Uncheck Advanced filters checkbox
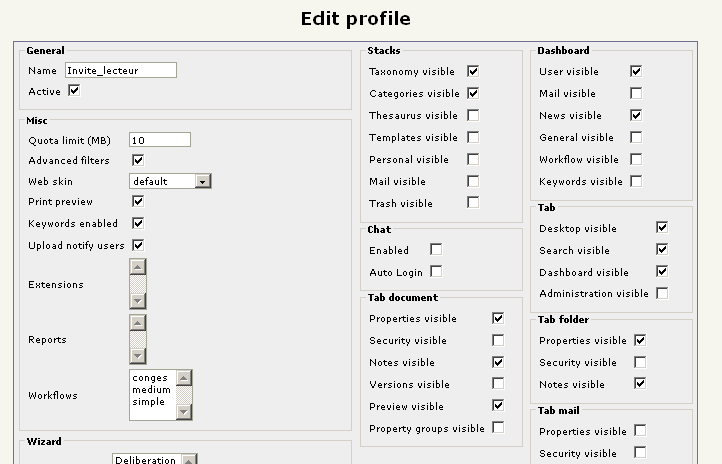The image size is (722, 464). point(138,160)
